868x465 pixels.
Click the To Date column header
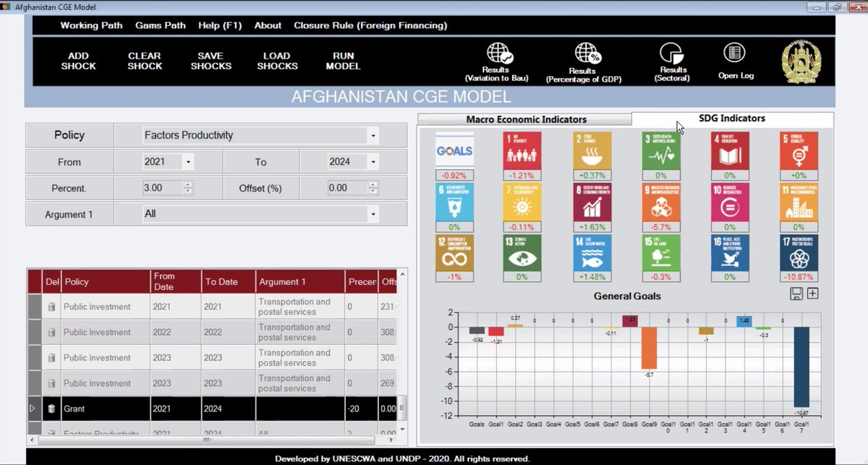[x=229, y=282]
